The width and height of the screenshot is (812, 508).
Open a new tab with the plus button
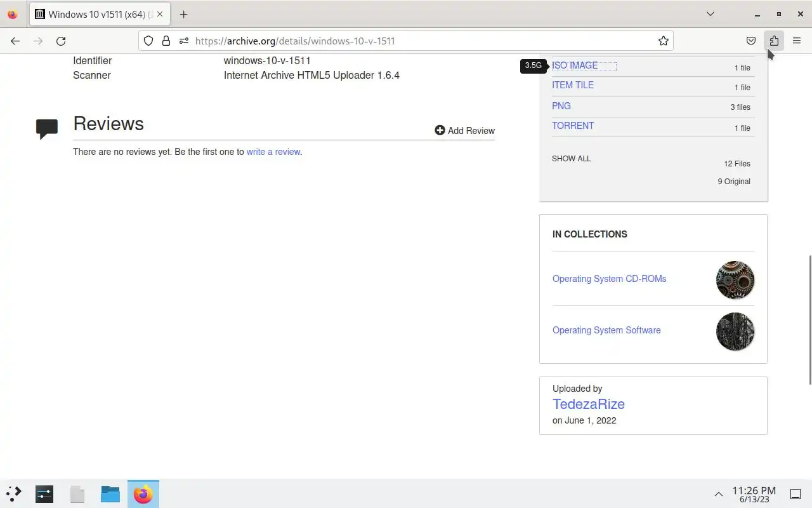click(183, 14)
